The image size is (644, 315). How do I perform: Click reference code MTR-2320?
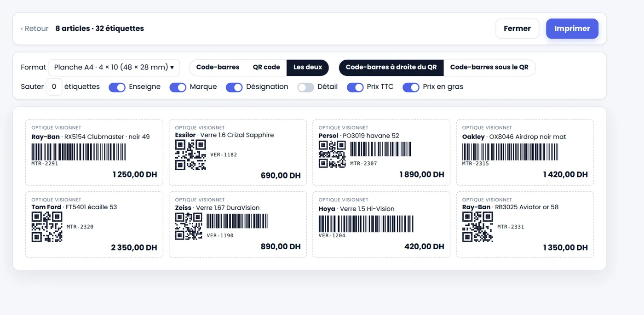(x=80, y=227)
